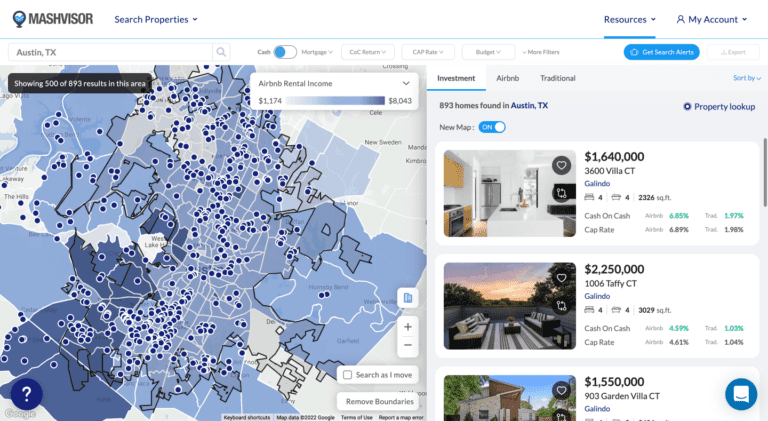Turn off the New Map toggle
This screenshot has height=421, width=768.
(x=492, y=127)
